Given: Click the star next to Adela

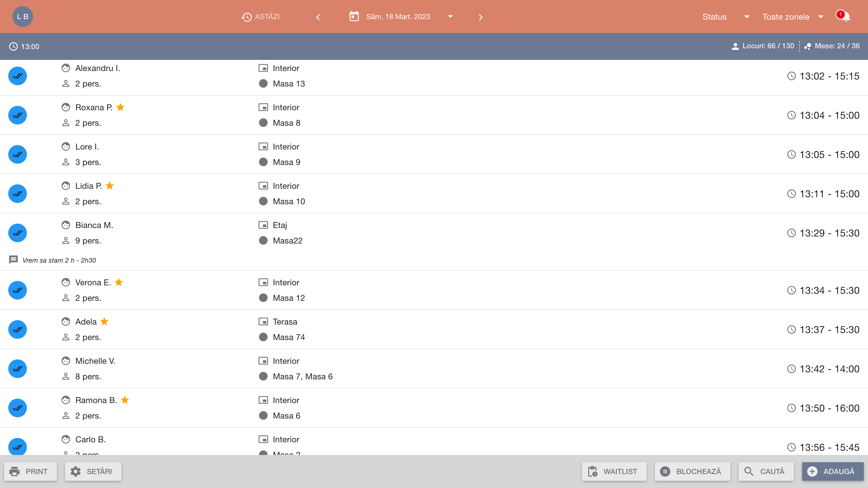Looking at the screenshot, I should [104, 321].
